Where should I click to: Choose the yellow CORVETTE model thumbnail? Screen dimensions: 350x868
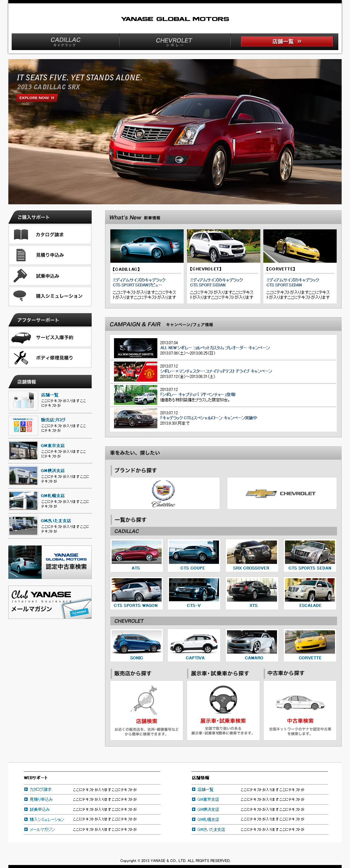(x=310, y=642)
